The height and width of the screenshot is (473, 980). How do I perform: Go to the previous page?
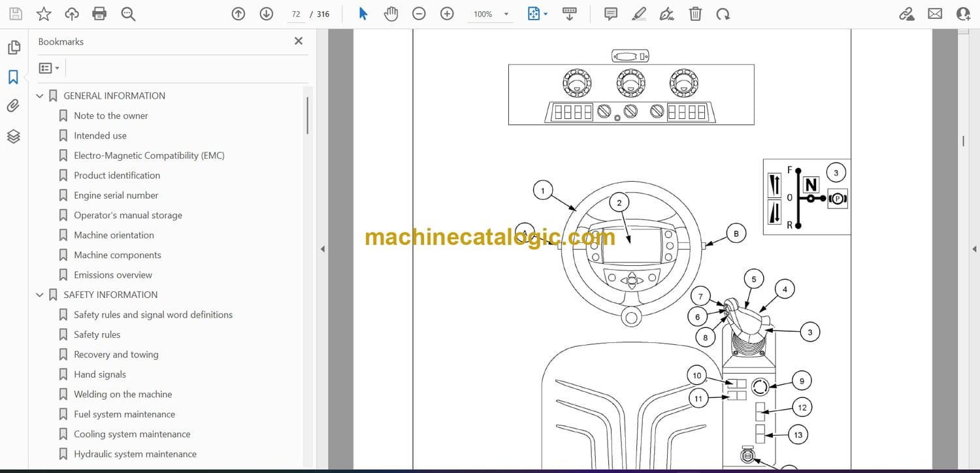(x=238, y=14)
